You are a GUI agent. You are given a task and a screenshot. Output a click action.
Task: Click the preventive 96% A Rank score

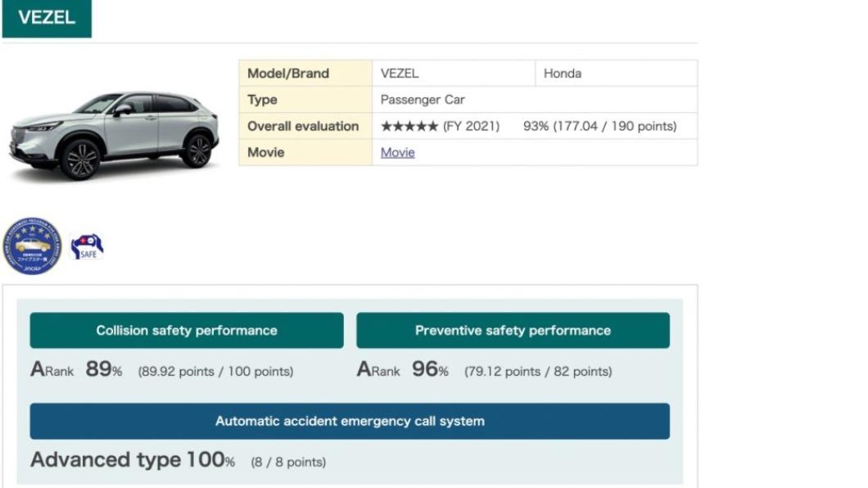402,369
